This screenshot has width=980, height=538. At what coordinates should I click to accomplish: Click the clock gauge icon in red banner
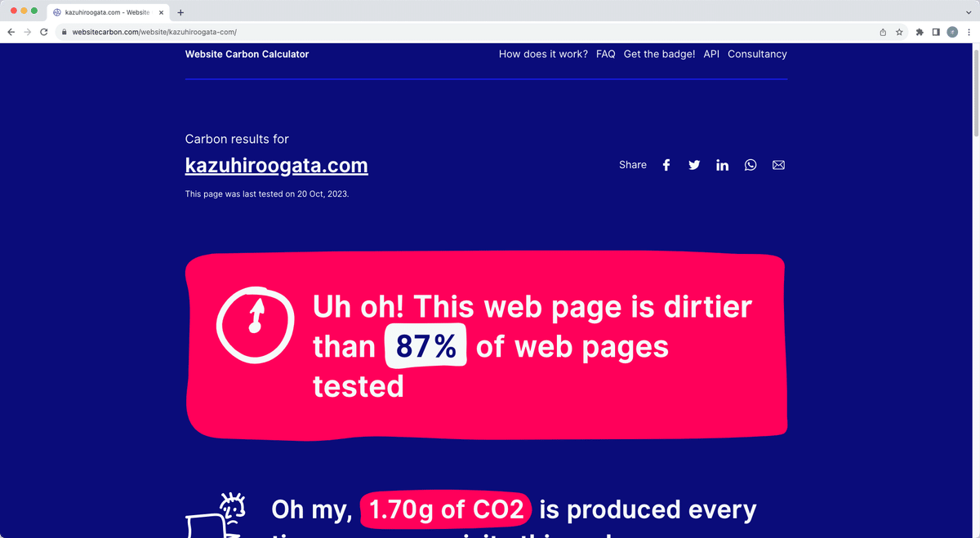[255, 324]
